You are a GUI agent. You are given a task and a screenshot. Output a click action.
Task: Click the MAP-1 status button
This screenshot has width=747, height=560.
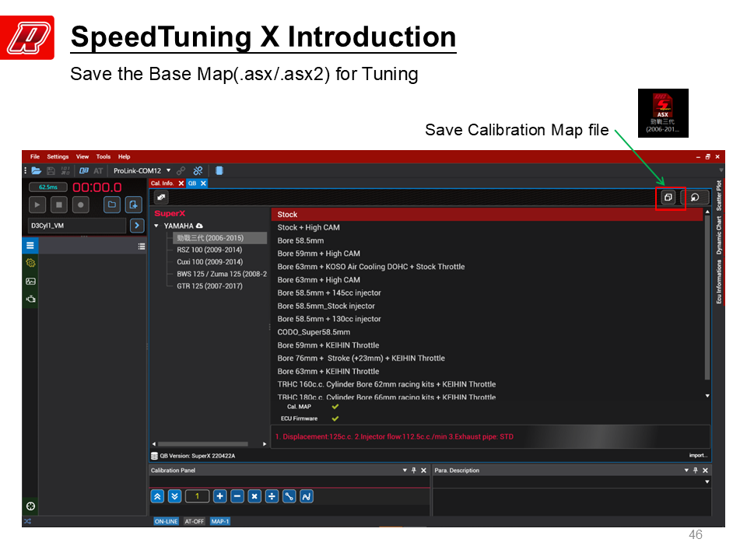click(x=219, y=521)
